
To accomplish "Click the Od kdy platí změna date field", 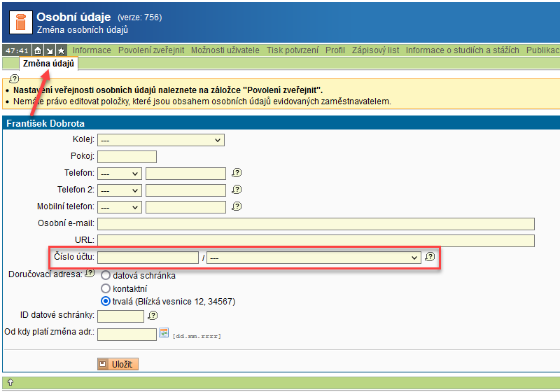I will point(127,334).
